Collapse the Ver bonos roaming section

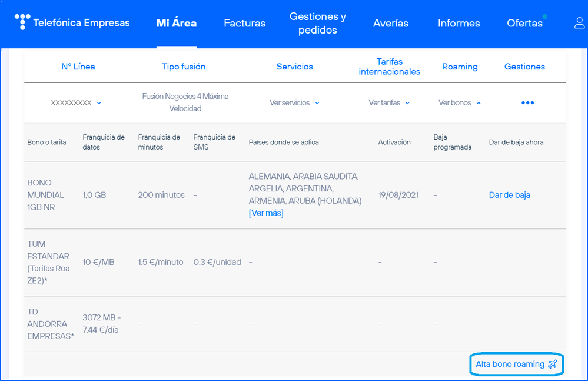[460, 103]
